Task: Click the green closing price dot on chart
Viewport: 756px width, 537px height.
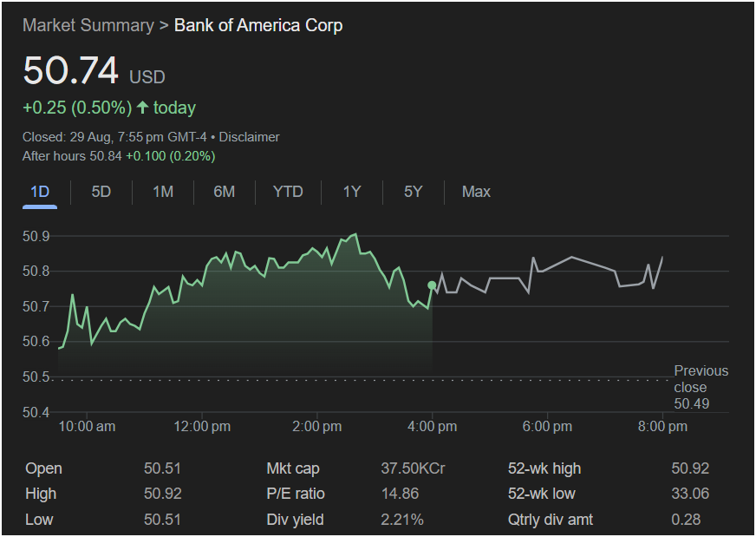Action: coord(432,285)
